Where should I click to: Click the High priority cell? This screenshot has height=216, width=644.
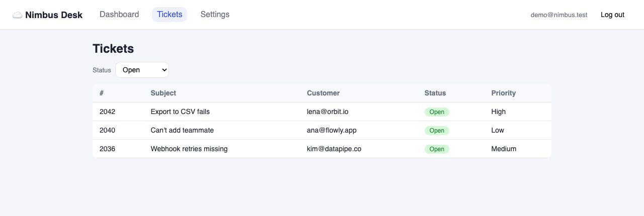pos(499,112)
